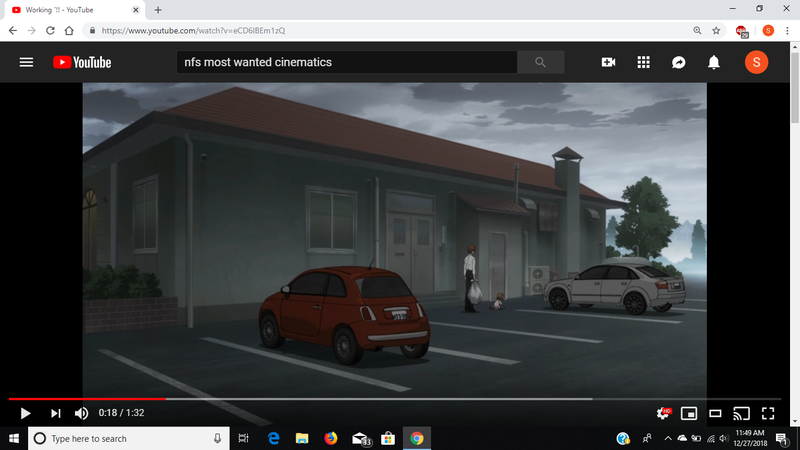The width and height of the screenshot is (800, 450).
Task: Launch Microsoft Edge from the taskbar
Action: pos(273,438)
